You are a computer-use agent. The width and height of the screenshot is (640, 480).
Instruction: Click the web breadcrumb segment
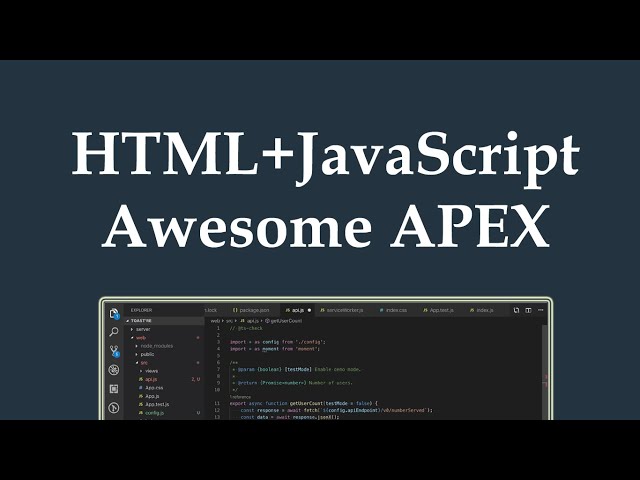[215, 321]
